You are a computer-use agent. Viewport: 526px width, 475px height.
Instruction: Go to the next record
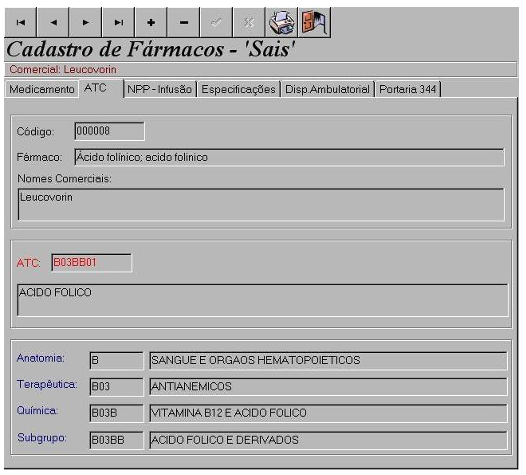coord(86,22)
